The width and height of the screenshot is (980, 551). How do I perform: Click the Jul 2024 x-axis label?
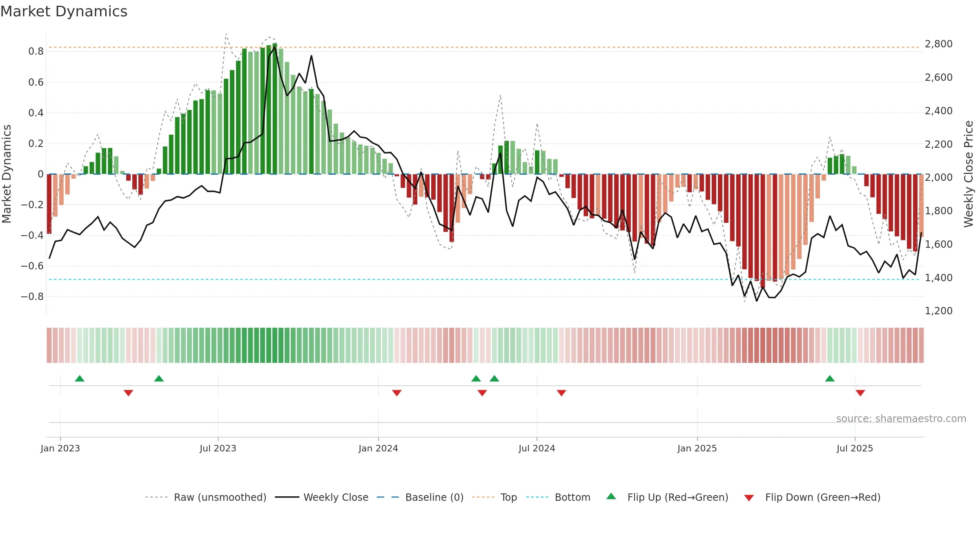(x=537, y=448)
